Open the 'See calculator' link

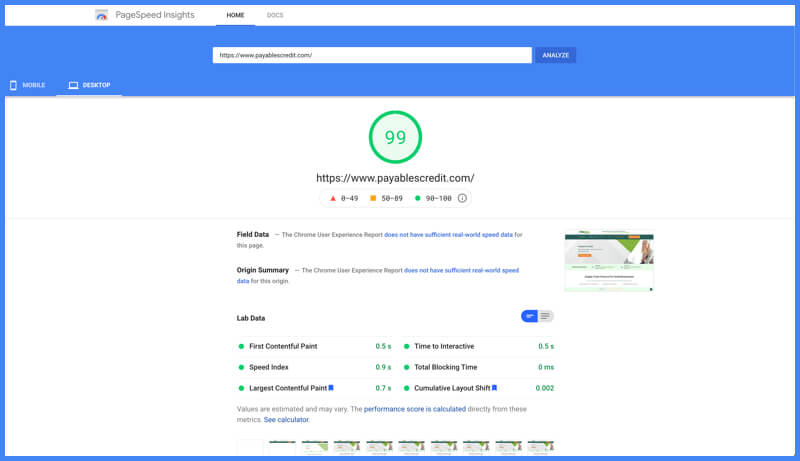click(286, 420)
